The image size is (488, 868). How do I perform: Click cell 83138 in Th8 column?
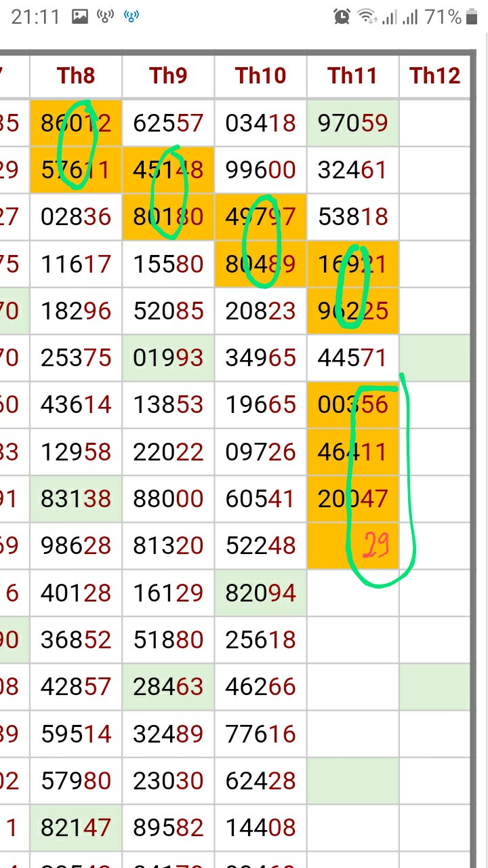point(76,499)
